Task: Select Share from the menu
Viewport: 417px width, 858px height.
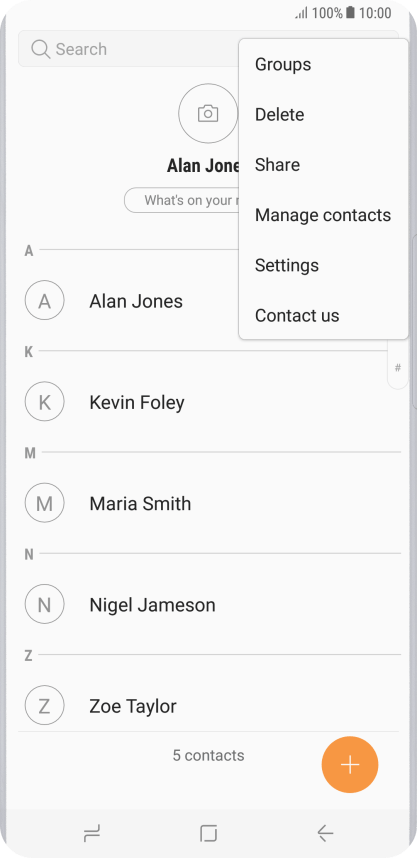Action: (x=323, y=165)
